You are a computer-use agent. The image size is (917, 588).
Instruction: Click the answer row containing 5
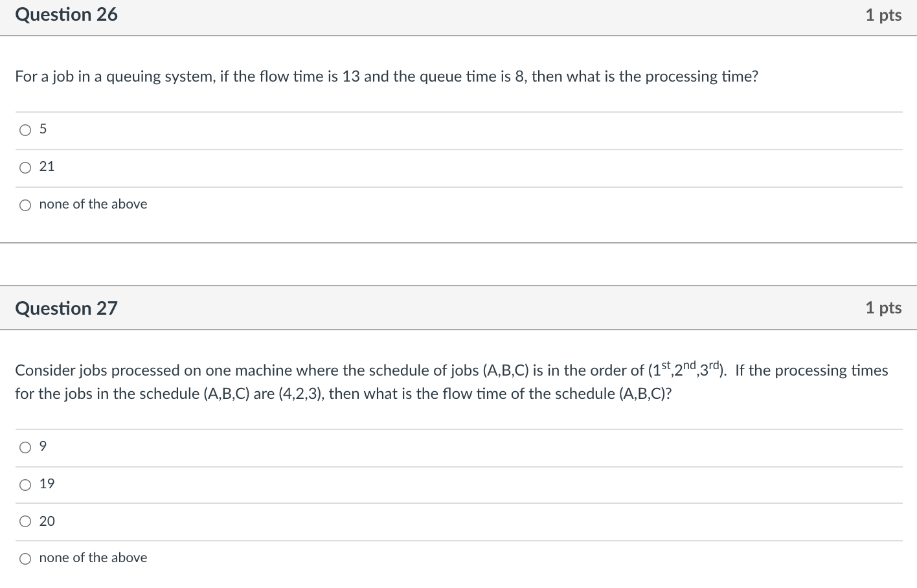(259, 130)
